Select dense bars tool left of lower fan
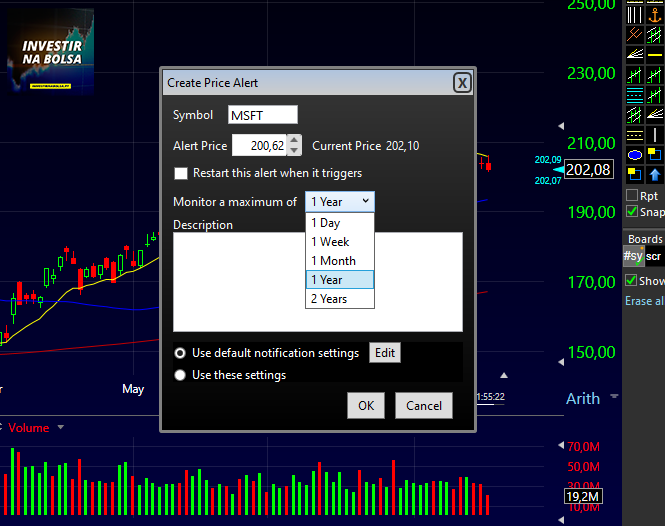The image size is (665, 526). [x=634, y=115]
